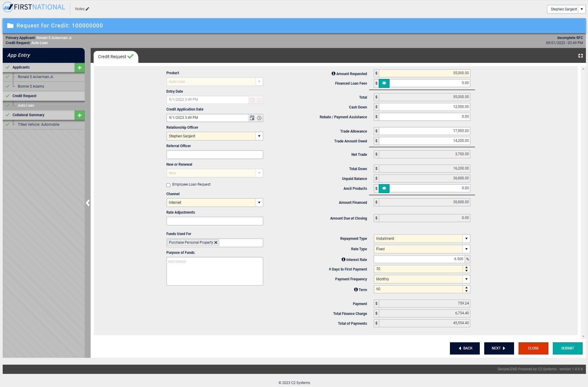Increase the Term value
This screenshot has width=588, height=387.
click(x=466, y=287)
